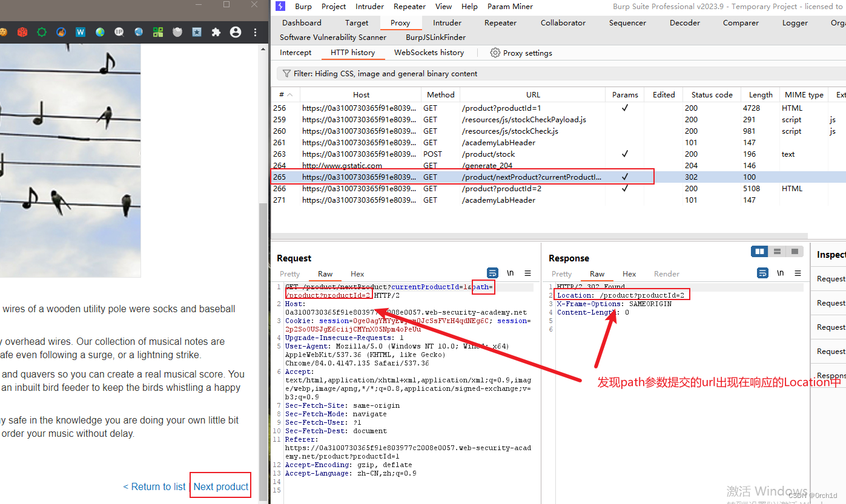The image size is (846, 504).
Task: Select history row 266 /product?productId=2
Action: pyautogui.click(x=558, y=188)
